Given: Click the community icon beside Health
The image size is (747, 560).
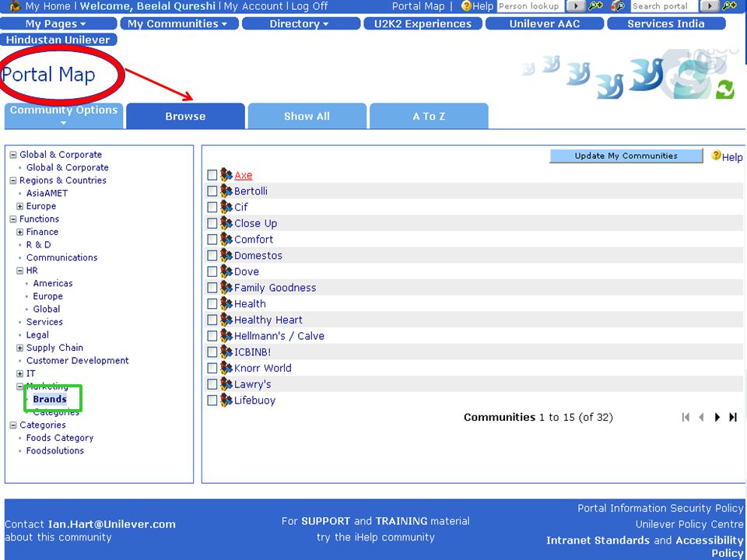Looking at the screenshot, I should coord(226,304).
